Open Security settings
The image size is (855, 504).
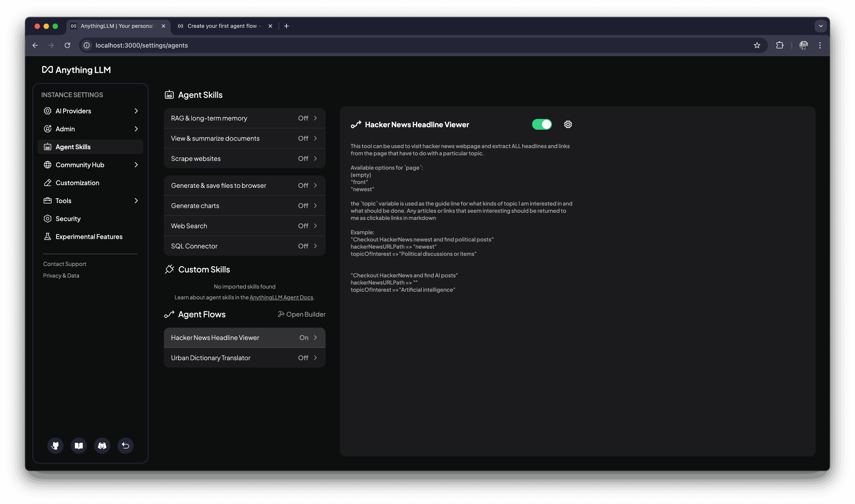(90, 219)
